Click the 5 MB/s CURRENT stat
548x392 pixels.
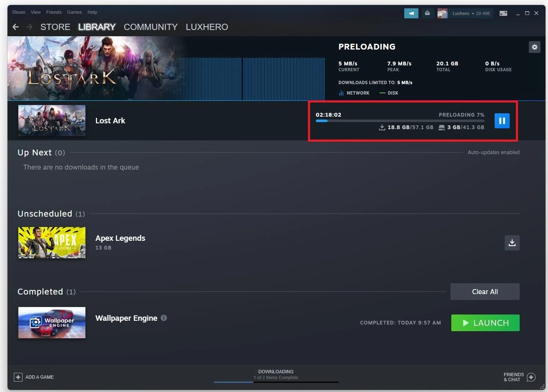pos(349,66)
